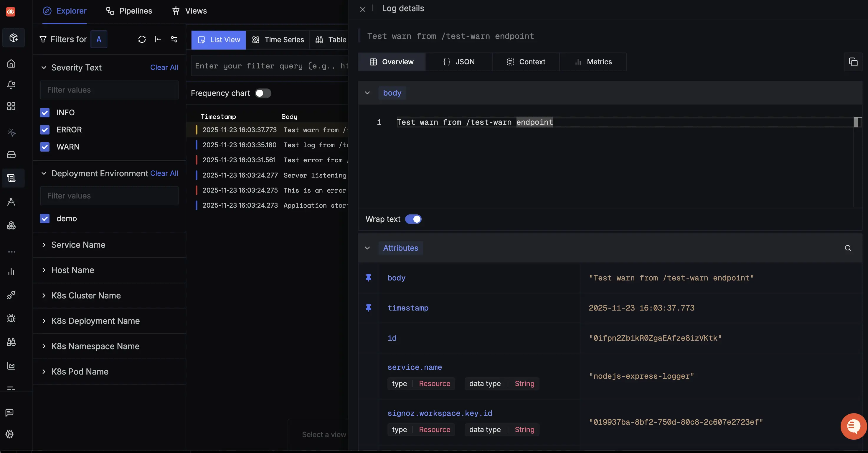This screenshot has height=453, width=868.
Task: Open the Dashboards grid icon in sidebar
Action: (11, 106)
